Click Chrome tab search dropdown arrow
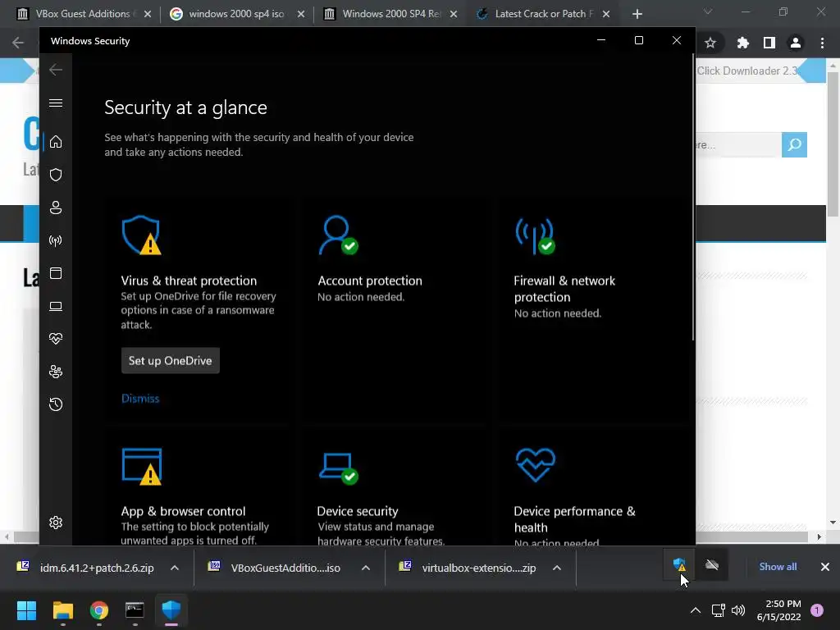Viewport: 840px width, 630px height. [708, 11]
